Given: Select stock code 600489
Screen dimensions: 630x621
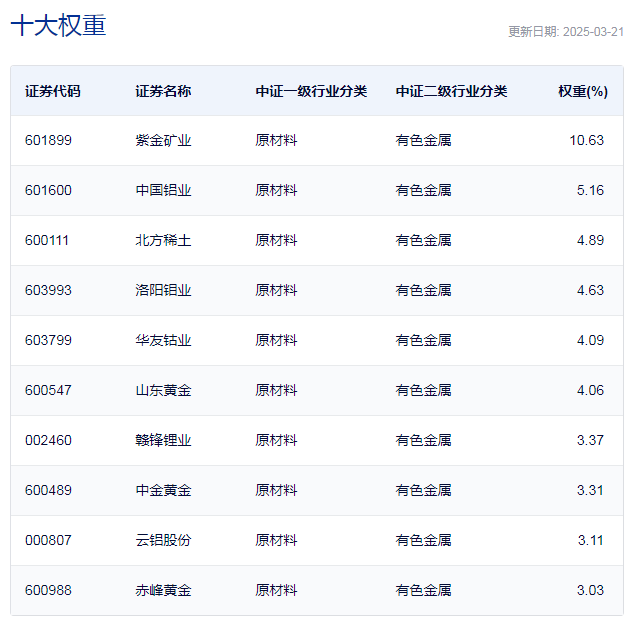Looking at the screenshot, I should (48, 490).
